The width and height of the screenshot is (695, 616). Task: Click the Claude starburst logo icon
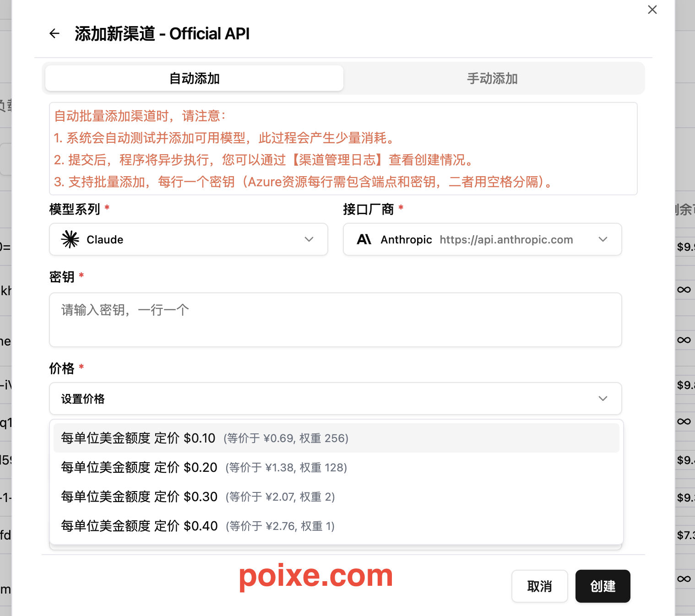pos(70,239)
